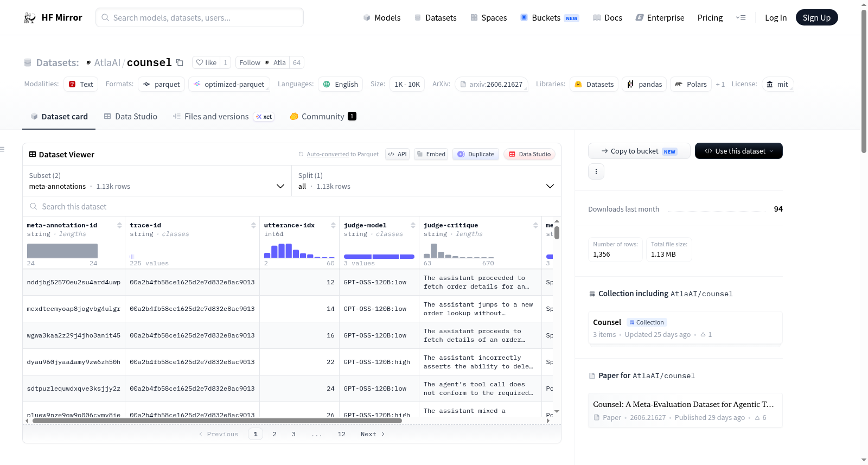868x465 pixels.
Task: Open the API button in Dataset Viewer
Action: (x=397, y=154)
